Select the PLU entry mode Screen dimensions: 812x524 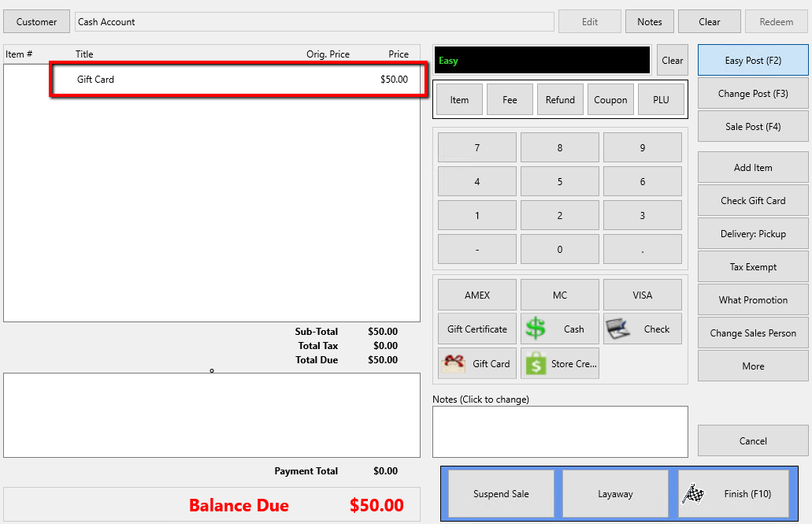(x=661, y=99)
